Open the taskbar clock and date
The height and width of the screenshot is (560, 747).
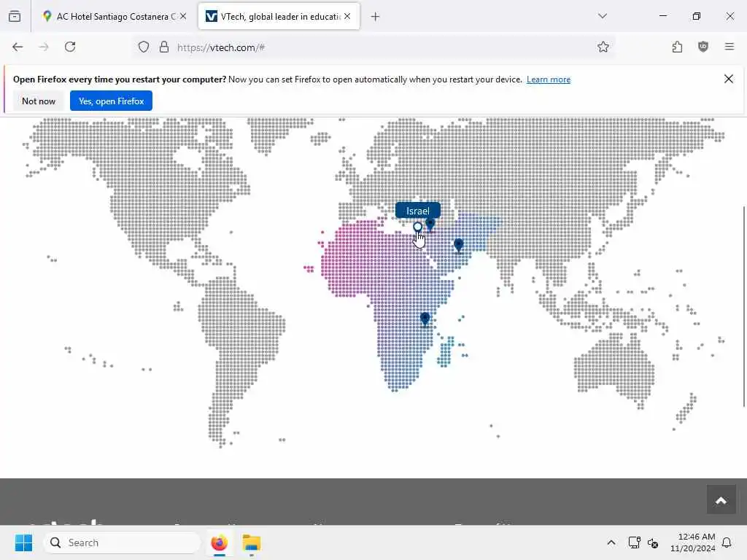click(693, 542)
